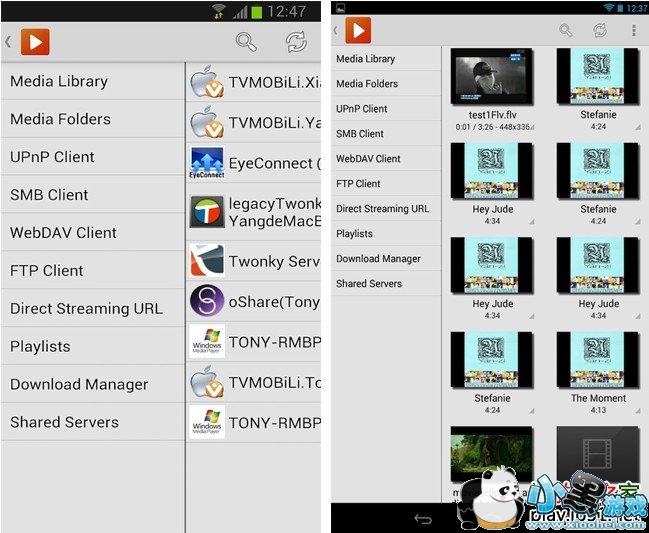Open Media Folders in the right screen

tap(386, 84)
